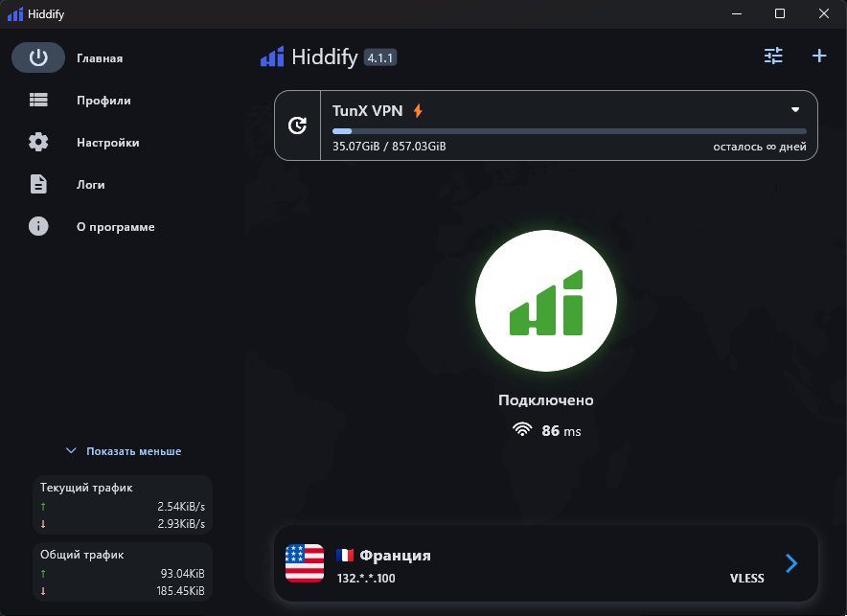Click the 86 ms ping value

tap(561, 431)
